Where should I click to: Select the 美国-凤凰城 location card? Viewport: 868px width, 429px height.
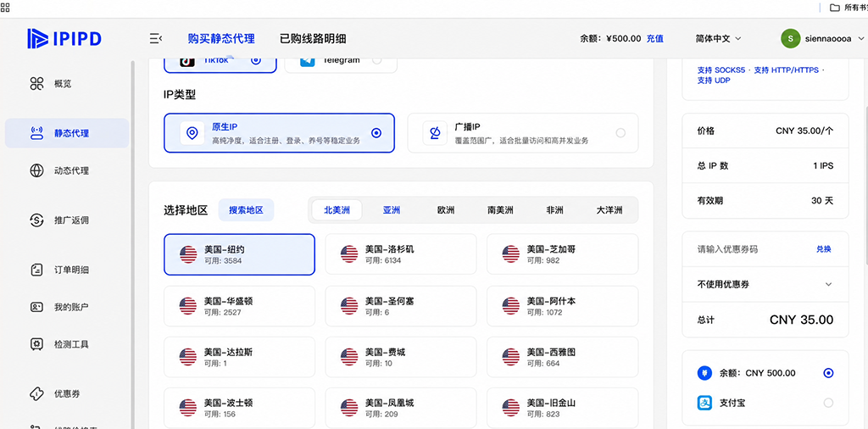tap(401, 408)
